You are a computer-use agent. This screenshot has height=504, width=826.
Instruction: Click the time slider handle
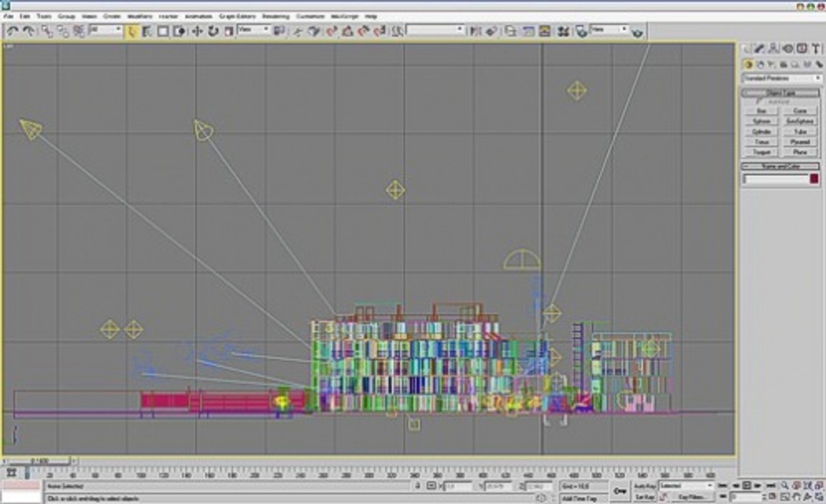[x=40, y=461]
